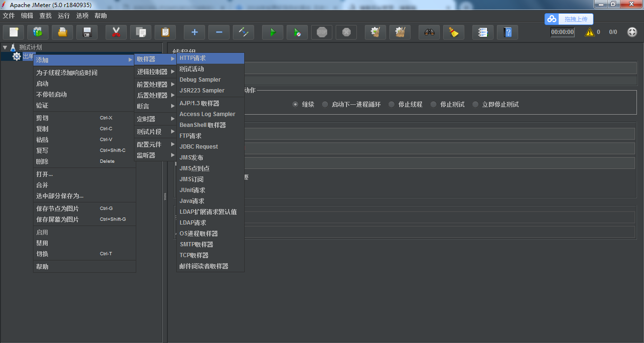
Task: Click the Open file folder icon
Action: 62,32
